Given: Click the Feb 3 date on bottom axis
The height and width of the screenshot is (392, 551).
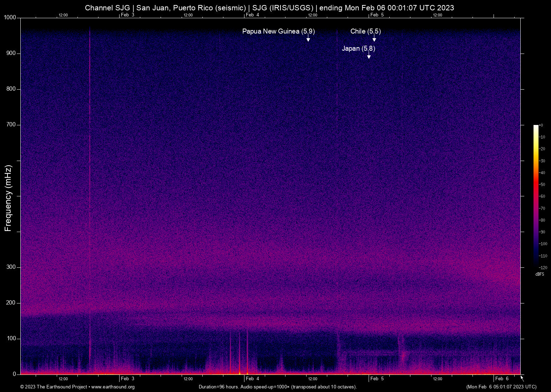Looking at the screenshot, I should coord(127,379).
